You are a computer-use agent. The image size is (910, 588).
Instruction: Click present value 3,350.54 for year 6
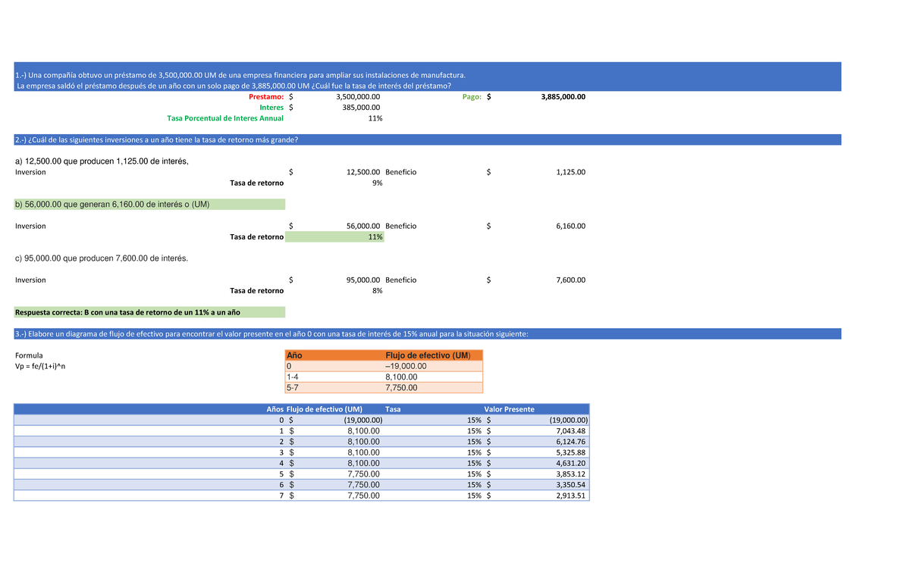(x=572, y=485)
